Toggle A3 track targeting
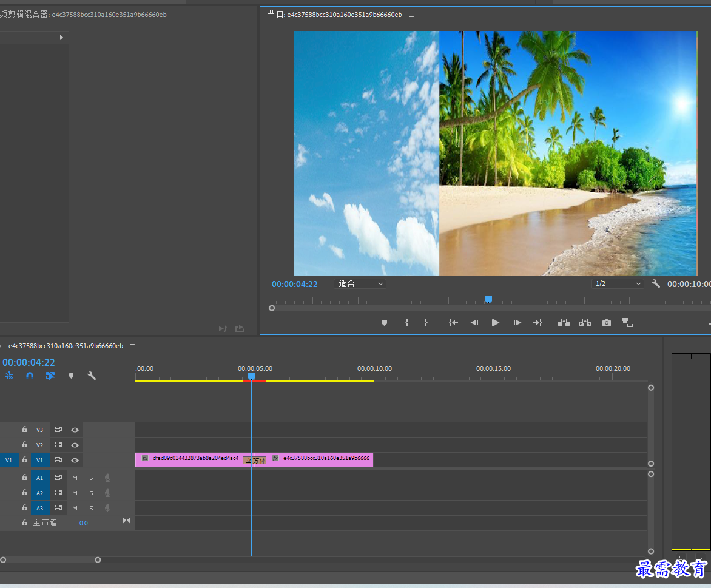 pos(40,508)
